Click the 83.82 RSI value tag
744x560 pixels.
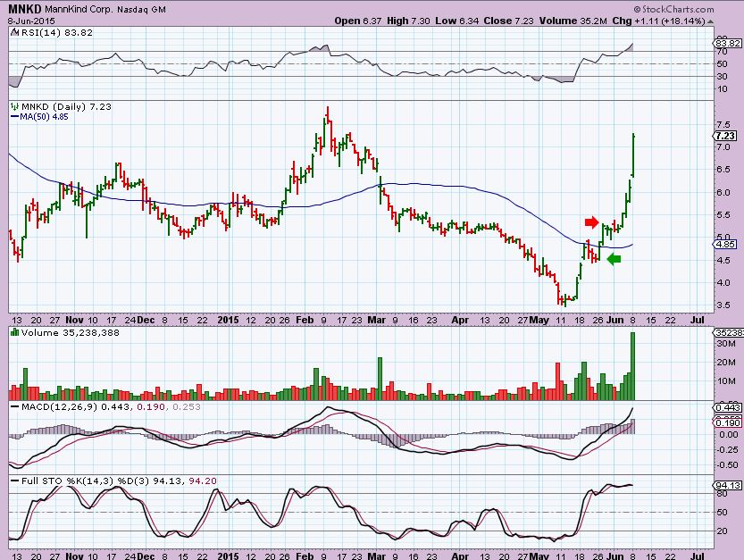pos(728,43)
